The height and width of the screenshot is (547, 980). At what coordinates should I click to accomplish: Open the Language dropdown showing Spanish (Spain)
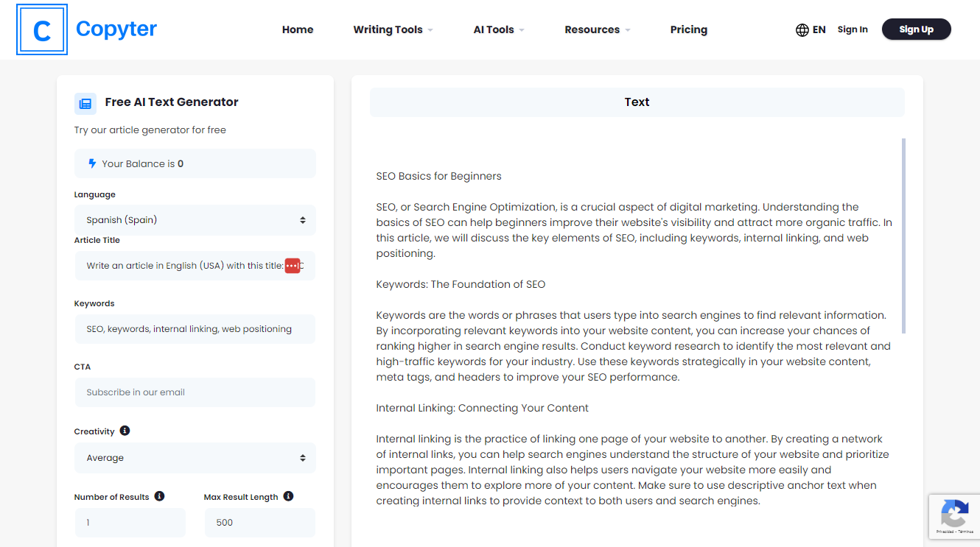pos(195,219)
